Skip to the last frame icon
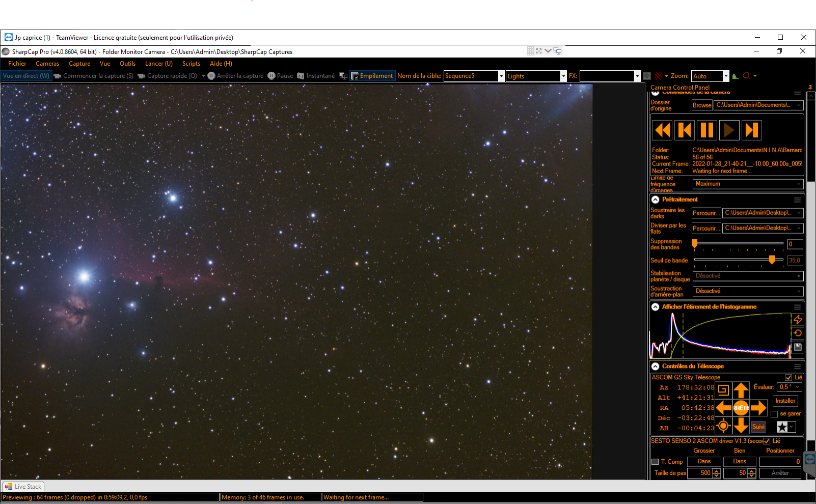 point(751,130)
